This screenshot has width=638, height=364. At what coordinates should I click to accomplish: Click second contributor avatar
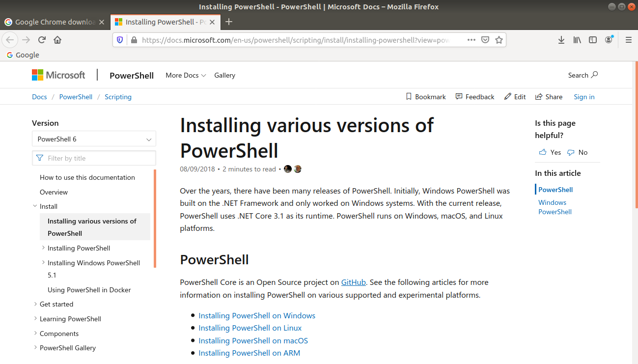point(298,169)
